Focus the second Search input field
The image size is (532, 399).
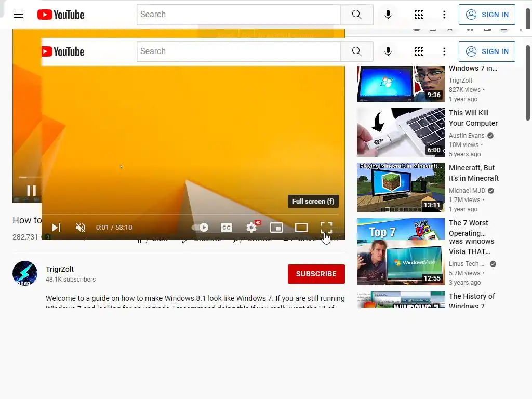tap(238, 51)
